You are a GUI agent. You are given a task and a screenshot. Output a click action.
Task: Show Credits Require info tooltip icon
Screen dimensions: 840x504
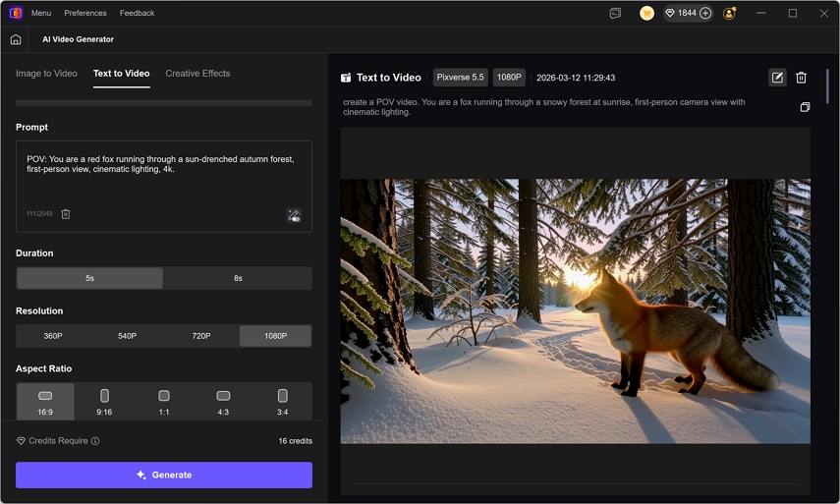95,441
